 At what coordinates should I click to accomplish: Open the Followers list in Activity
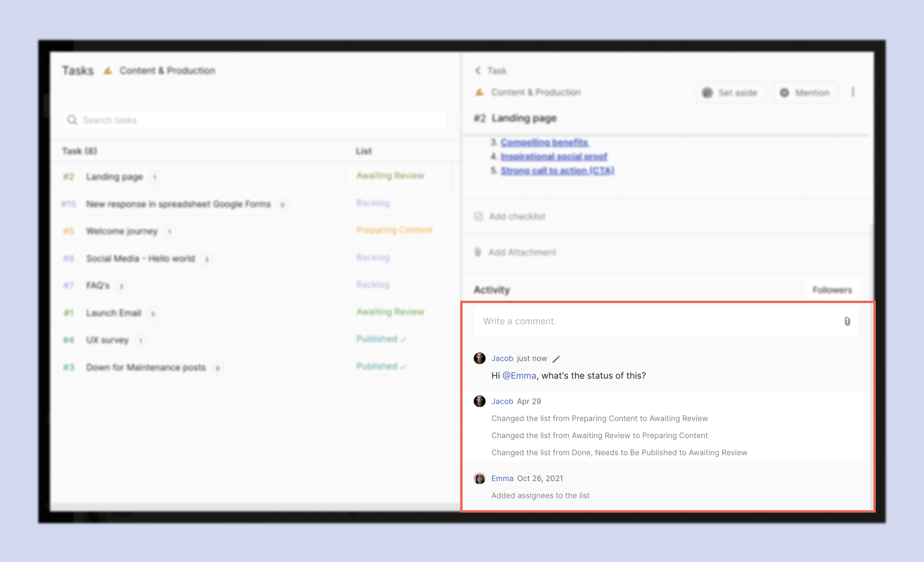832,290
